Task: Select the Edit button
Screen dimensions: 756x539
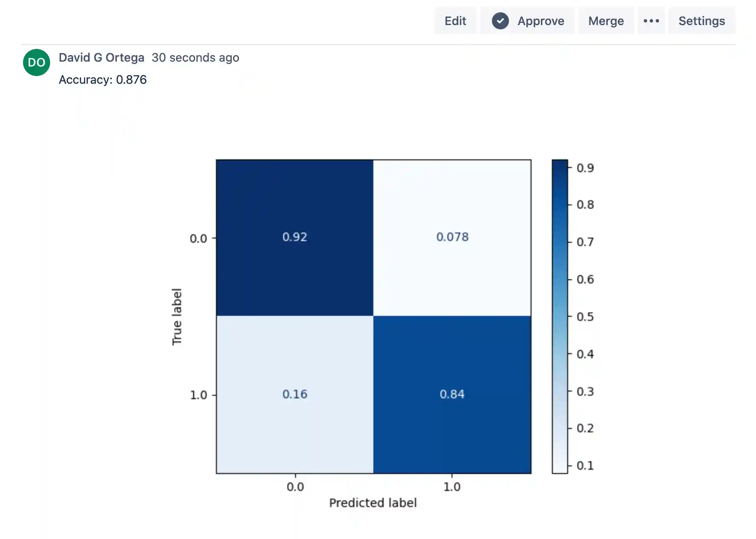Action: [455, 20]
